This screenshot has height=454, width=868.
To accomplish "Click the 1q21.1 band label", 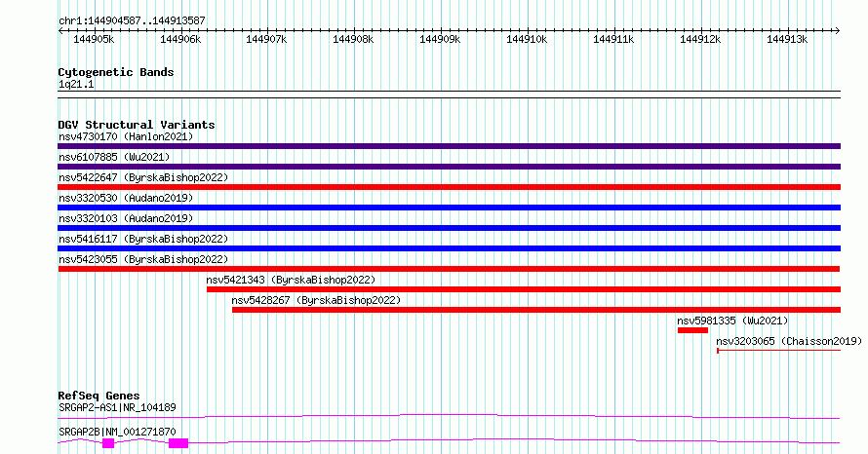I will [x=76, y=85].
